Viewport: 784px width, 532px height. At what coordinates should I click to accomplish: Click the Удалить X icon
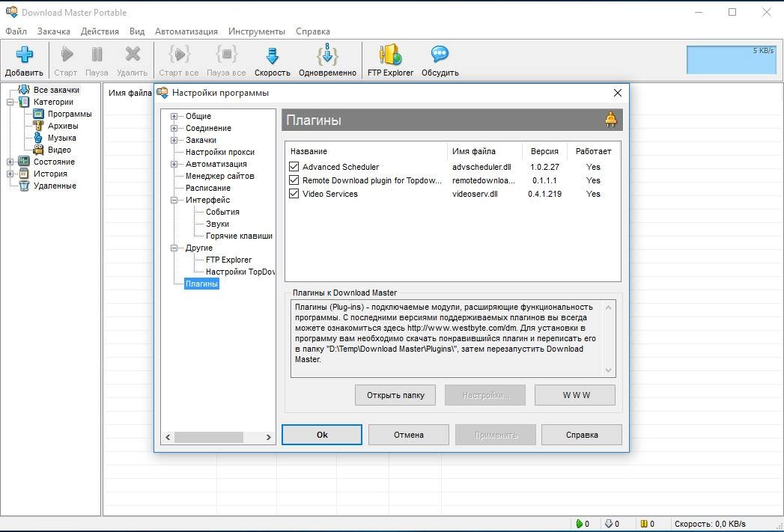click(133, 54)
